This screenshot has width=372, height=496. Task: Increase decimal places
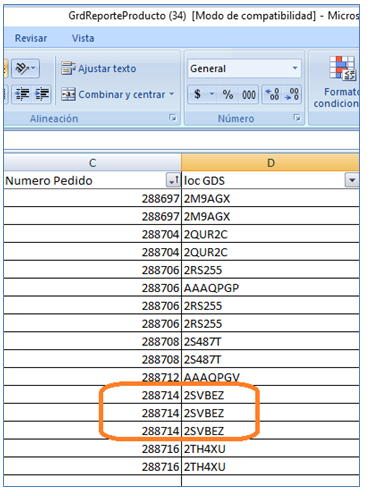(x=272, y=94)
